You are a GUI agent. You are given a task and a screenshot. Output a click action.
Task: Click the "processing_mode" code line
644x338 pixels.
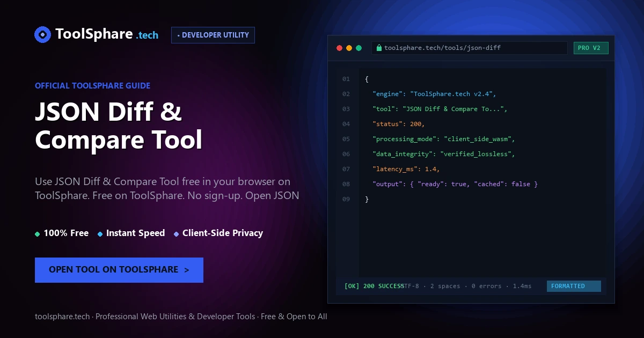click(444, 139)
